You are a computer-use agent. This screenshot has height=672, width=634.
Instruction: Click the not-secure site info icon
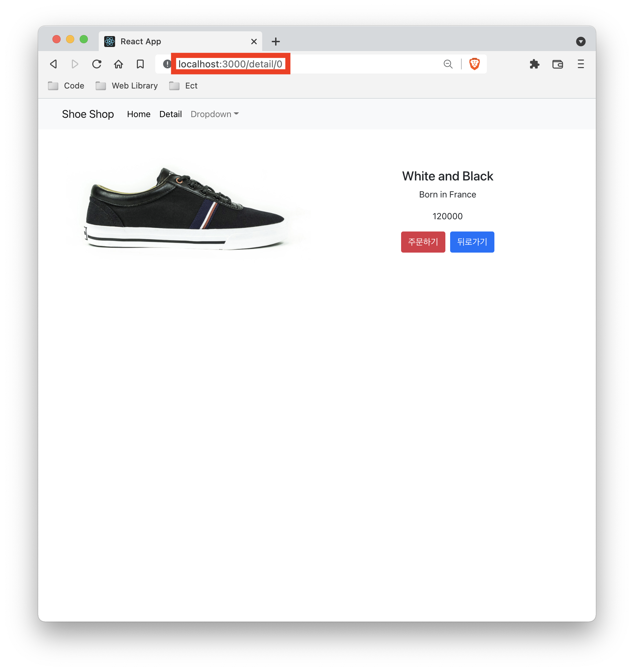tap(167, 64)
